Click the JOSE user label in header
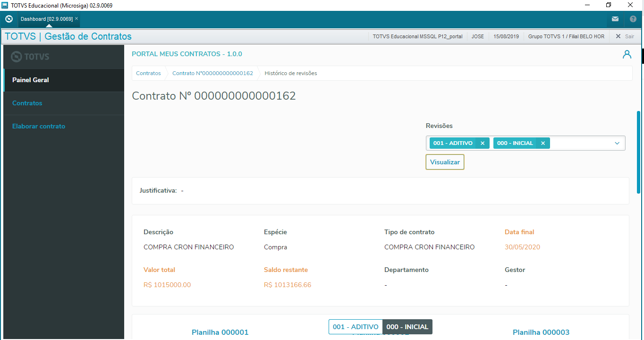The width and height of the screenshot is (644, 340). 478,36
